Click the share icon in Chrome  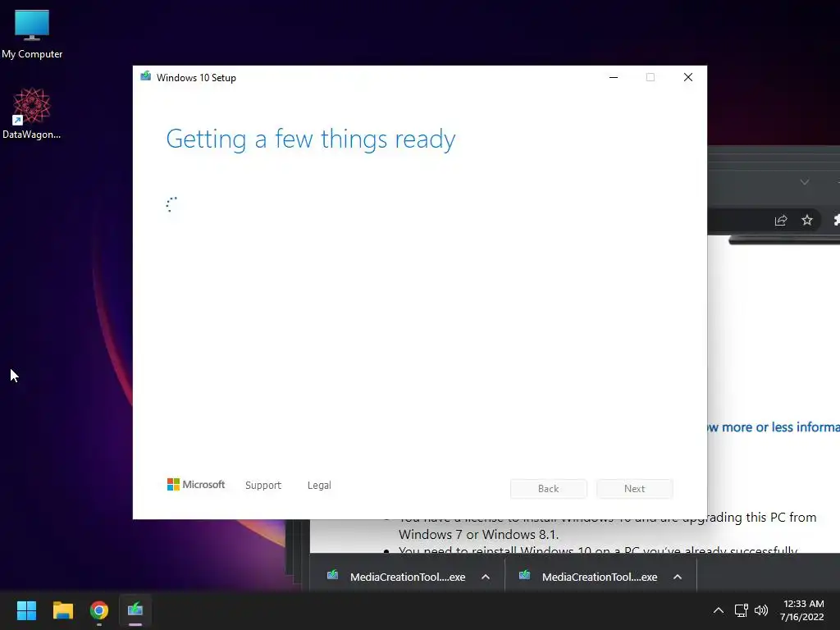[781, 220]
